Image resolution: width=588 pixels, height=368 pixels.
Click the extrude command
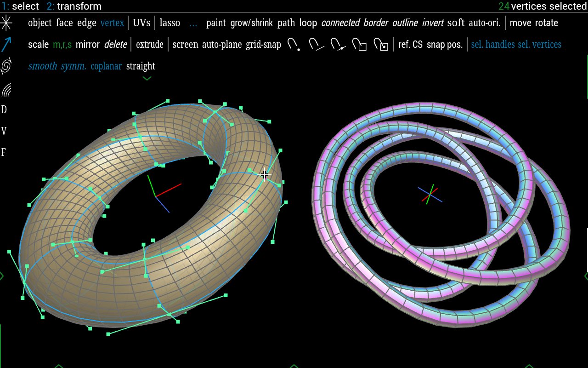(150, 45)
